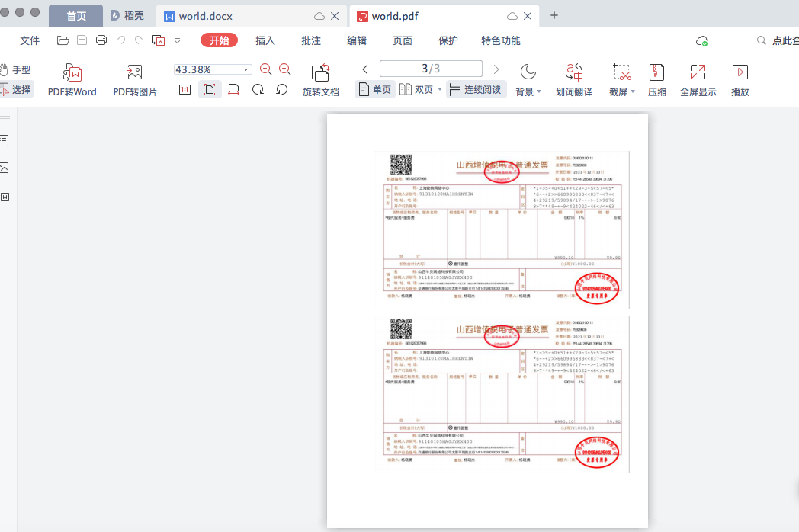The image size is (799, 532).
Task: Start 播放 slideshow playback
Action: [739, 79]
